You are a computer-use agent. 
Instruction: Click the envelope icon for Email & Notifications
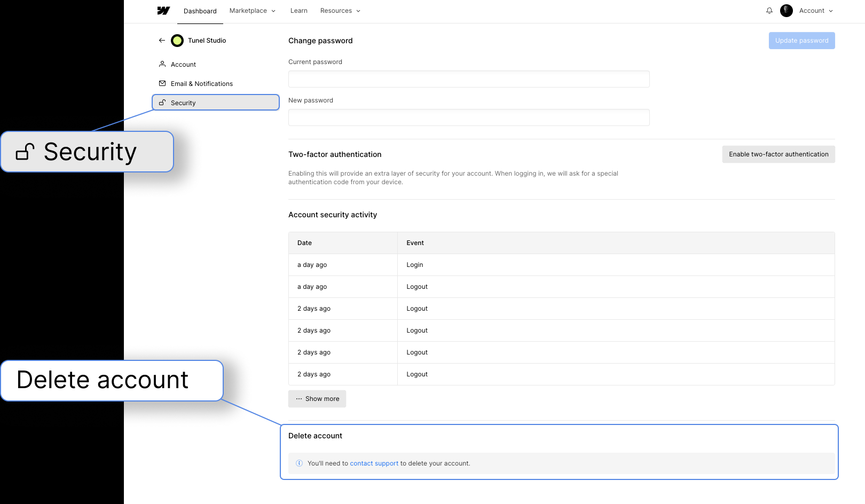point(162,83)
